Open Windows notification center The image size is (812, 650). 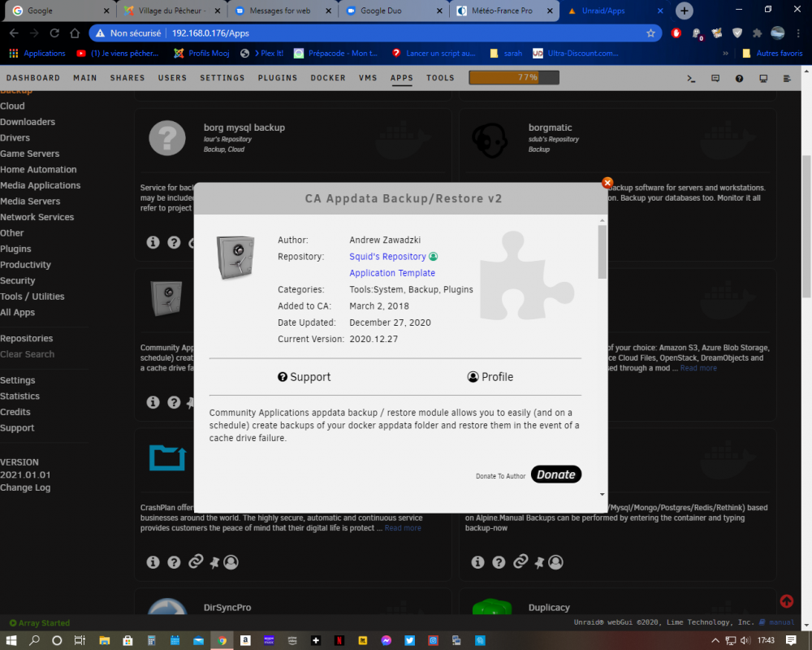(x=791, y=641)
